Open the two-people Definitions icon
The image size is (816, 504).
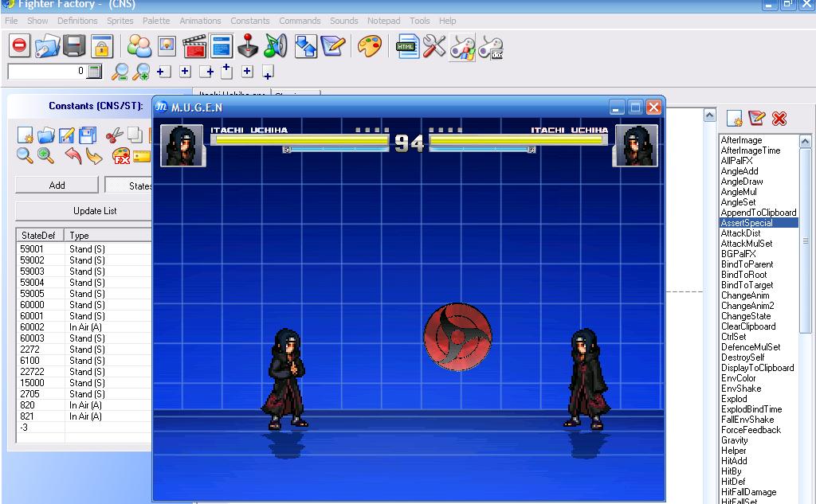pos(139,45)
